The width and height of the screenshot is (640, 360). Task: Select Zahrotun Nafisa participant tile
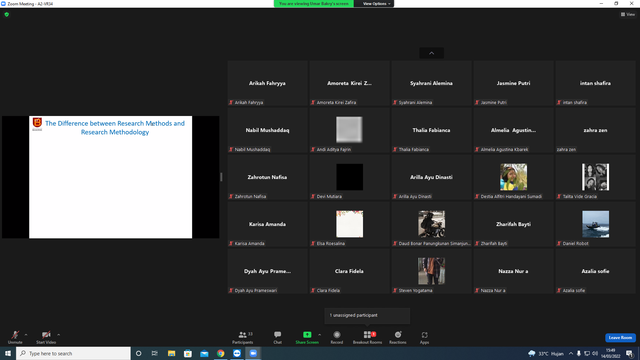pyautogui.click(x=267, y=177)
